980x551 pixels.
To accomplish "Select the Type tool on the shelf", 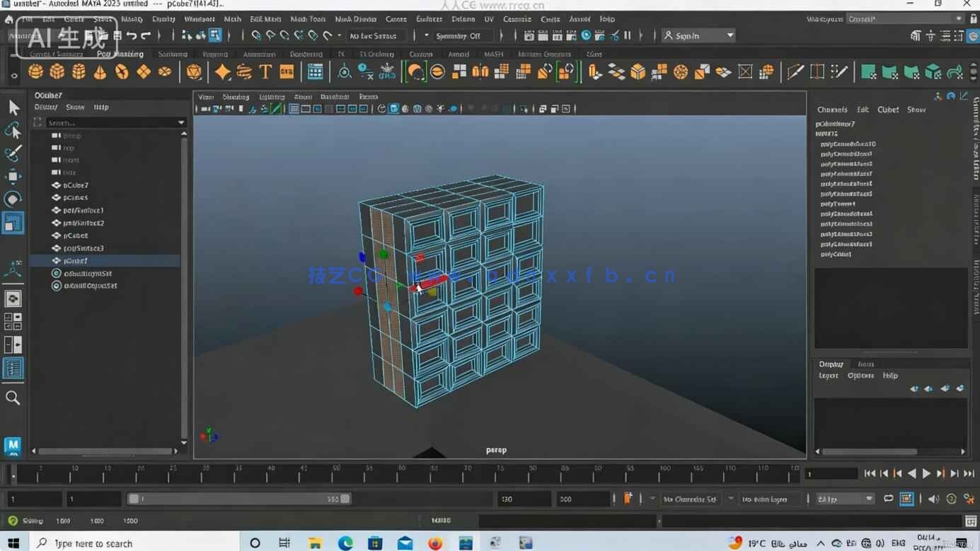I will click(x=265, y=71).
